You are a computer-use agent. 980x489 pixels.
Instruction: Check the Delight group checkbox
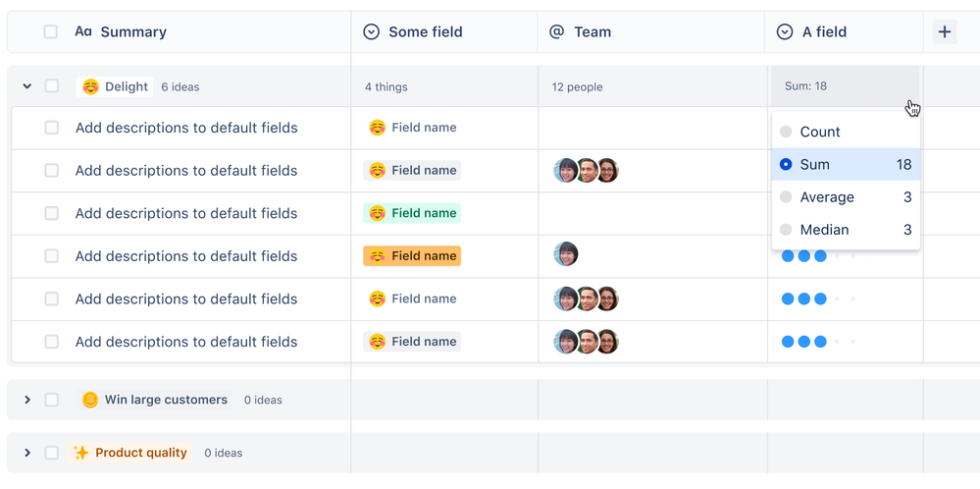[x=52, y=86]
